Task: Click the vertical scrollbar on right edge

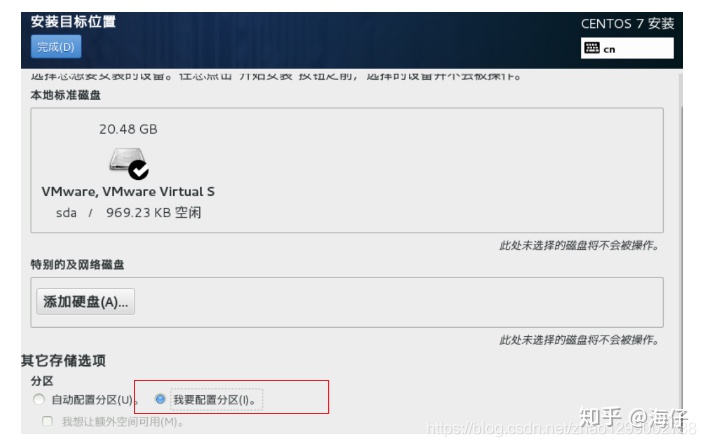Action: point(681,252)
